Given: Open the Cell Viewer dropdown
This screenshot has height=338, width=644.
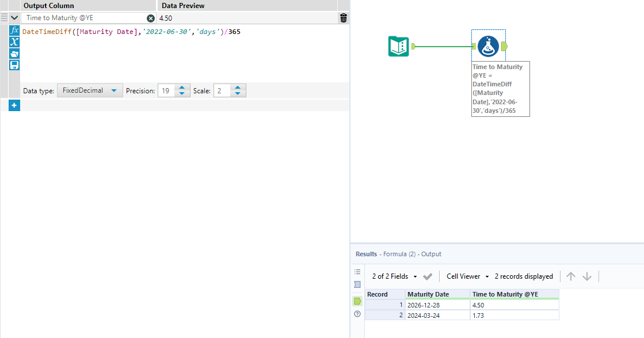Looking at the screenshot, I should point(464,276).
